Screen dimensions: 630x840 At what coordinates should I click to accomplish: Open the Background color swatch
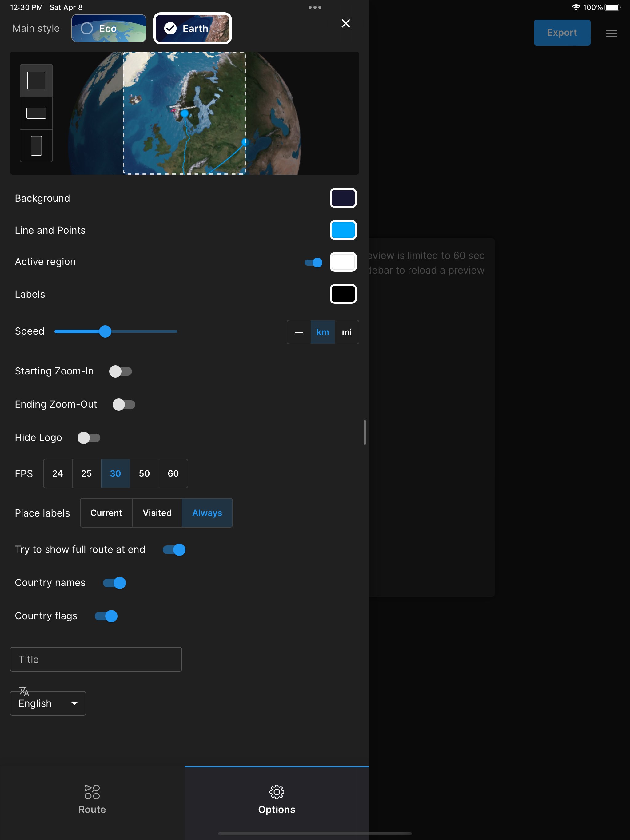tap(343, 198)
